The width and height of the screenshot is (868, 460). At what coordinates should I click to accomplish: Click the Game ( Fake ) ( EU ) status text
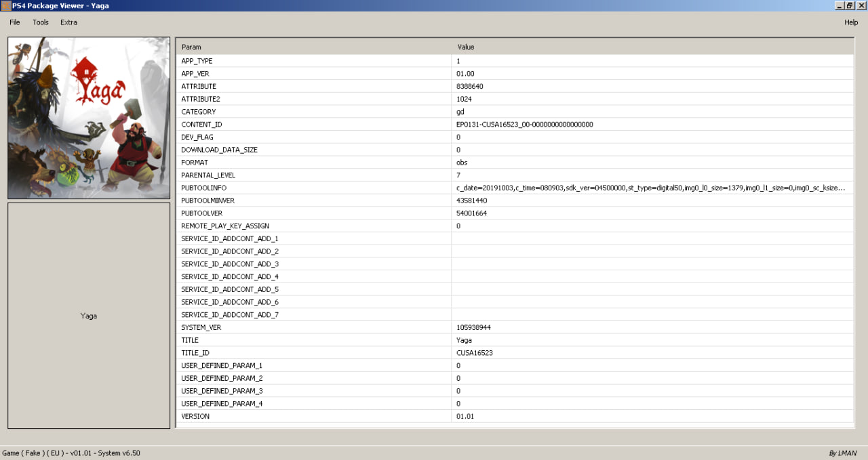coord(71,453)
